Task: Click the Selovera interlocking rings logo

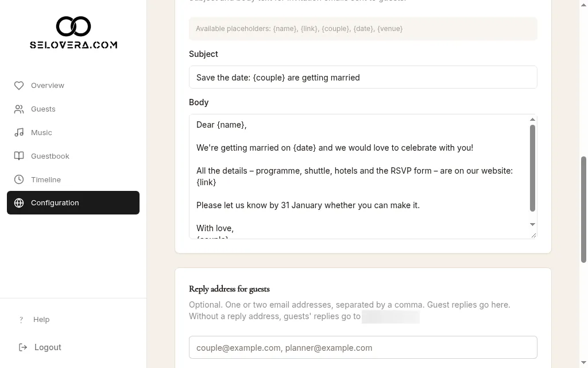Action: (73, 26)
